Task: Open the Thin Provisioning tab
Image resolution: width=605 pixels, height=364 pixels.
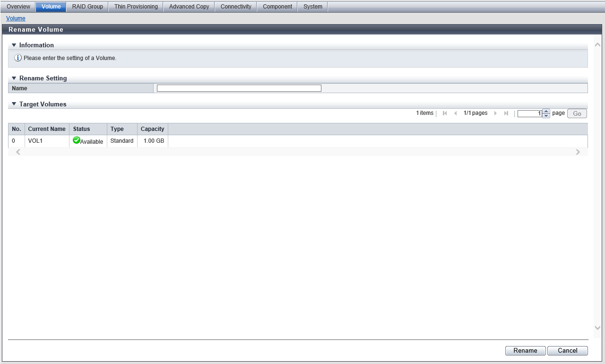Action: click(136, 7)
